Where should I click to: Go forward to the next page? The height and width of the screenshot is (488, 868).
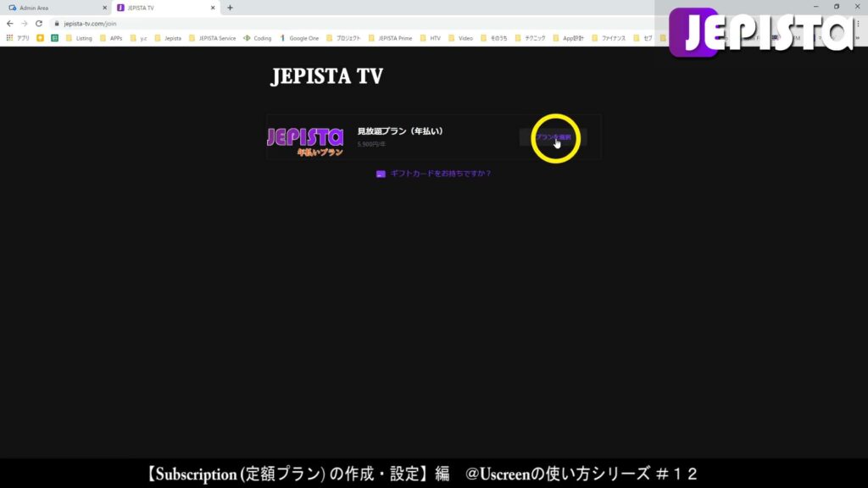point(25,23)
